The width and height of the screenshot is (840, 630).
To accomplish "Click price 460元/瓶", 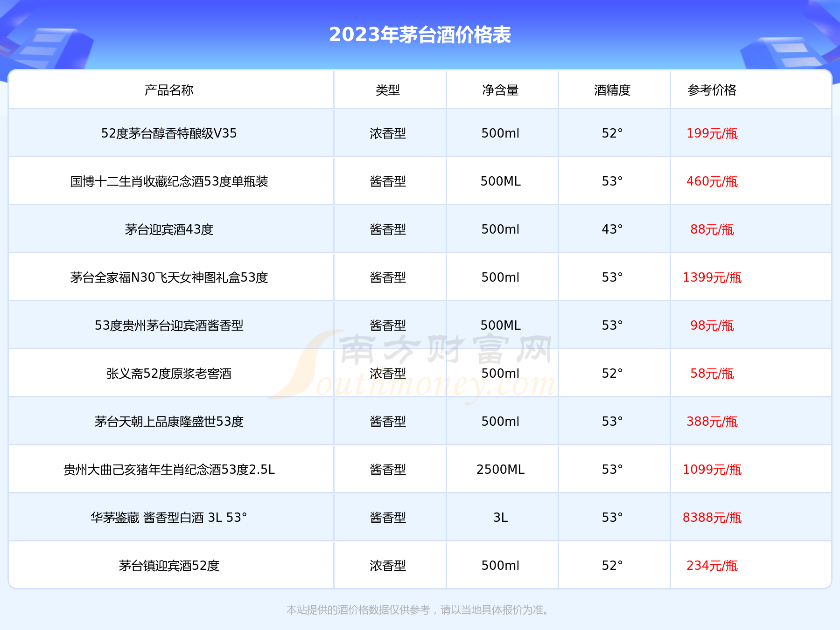I will click(x=712, y=181).
